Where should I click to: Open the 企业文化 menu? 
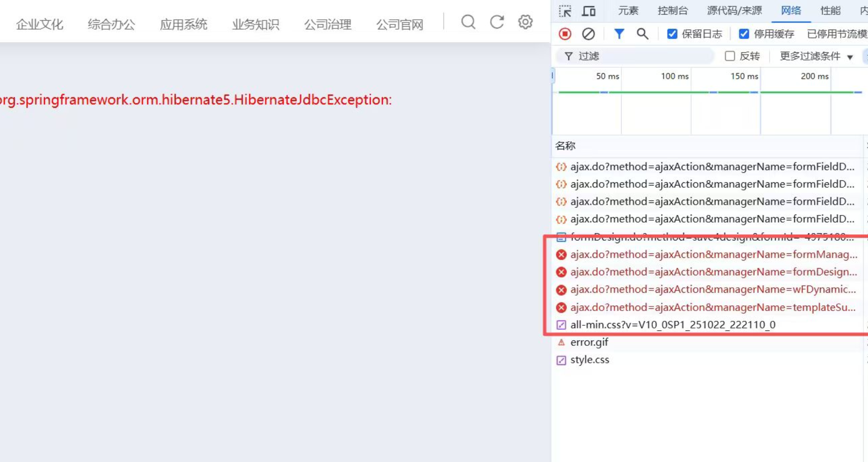coord(39,25)
